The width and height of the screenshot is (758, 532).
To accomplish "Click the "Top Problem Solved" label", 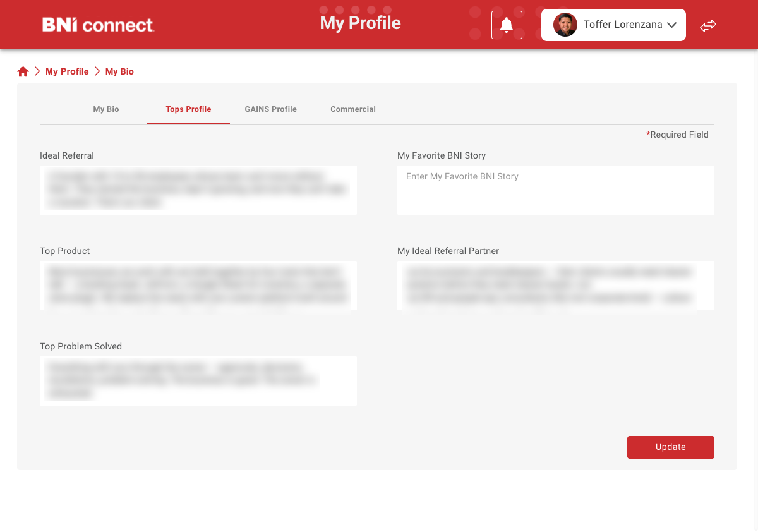I will tap(81, 346).
